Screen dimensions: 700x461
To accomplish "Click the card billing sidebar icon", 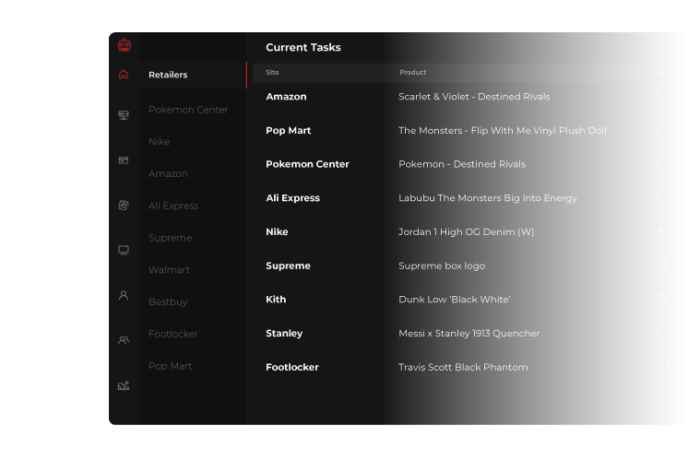I will coord(124,160).
